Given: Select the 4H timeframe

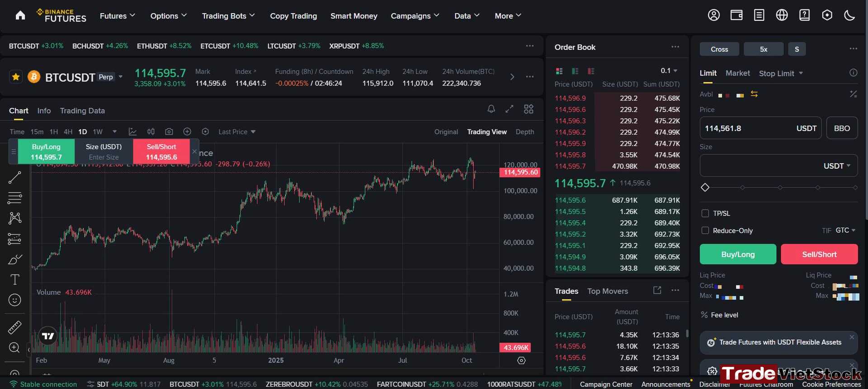Looking at the screenshot, I should (68, 132).
